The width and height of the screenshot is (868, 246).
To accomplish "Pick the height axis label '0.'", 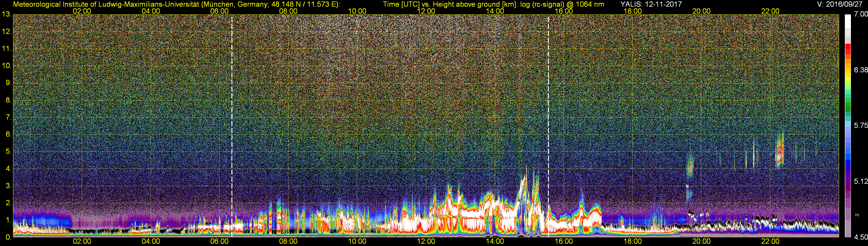I will click(8, 237).
